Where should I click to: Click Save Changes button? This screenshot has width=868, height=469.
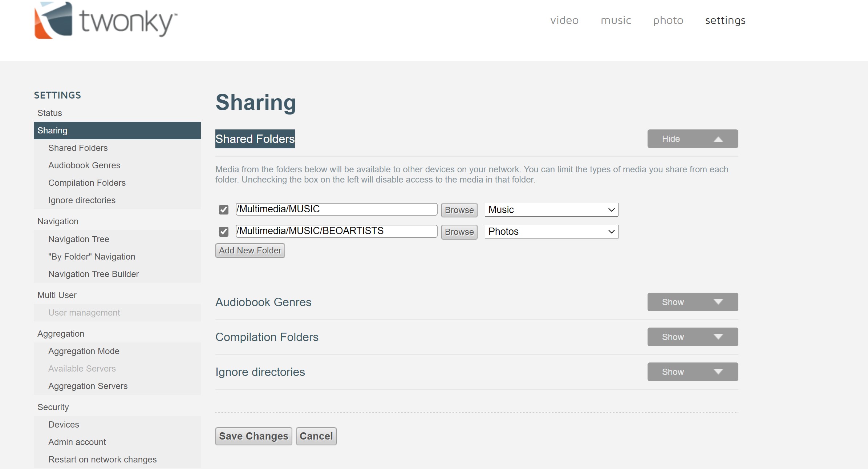(253, 436)
